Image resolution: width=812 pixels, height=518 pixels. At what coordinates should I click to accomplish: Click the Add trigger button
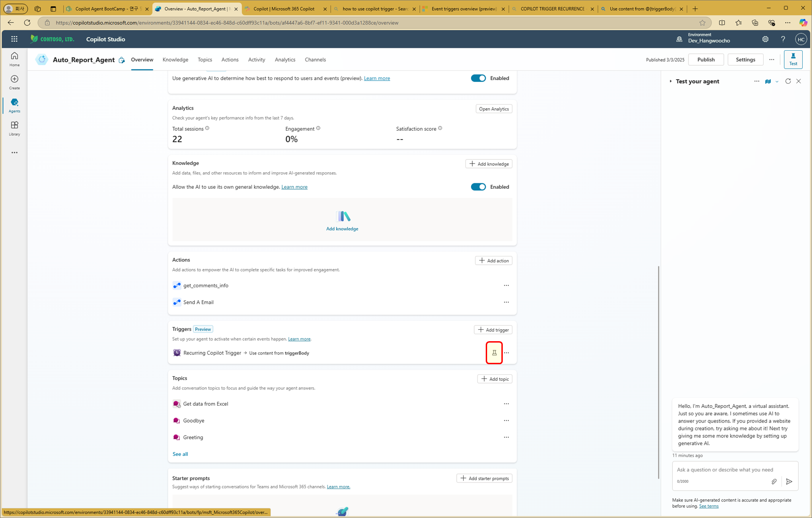(493, 330)
